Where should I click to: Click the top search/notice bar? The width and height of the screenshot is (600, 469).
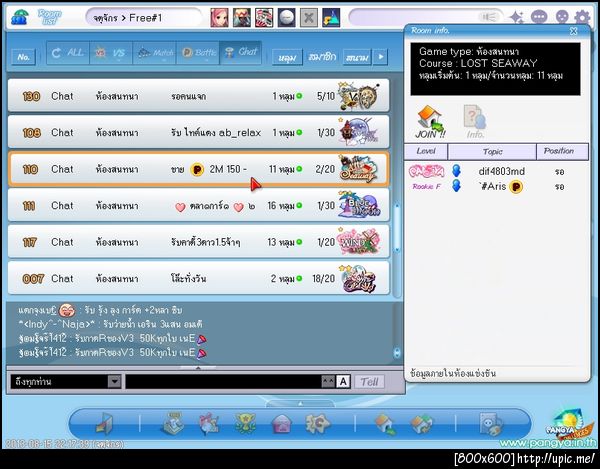tap(426, 17)
